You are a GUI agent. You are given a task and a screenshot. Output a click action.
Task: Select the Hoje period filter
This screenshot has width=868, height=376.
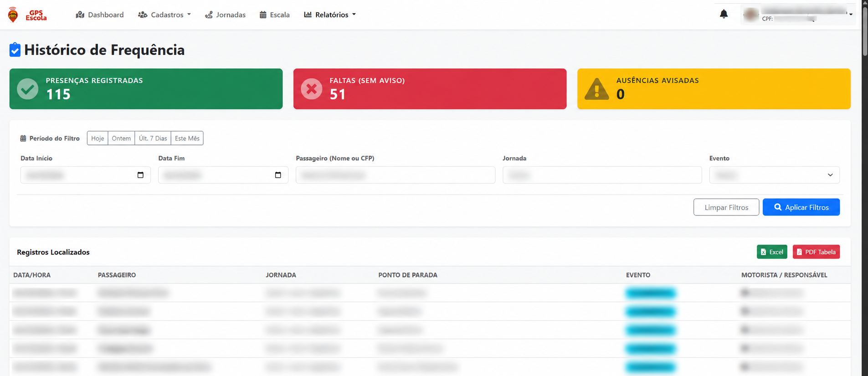98,138
